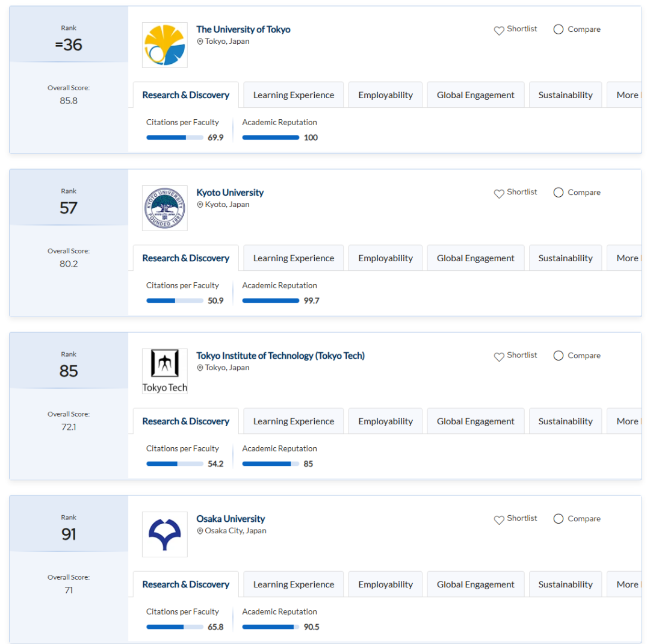The width and height of the screenshot is (650, 644).
Task: Shortlist heart icon for Tokyo Institute of Technology
Action: tap(499, 356)
